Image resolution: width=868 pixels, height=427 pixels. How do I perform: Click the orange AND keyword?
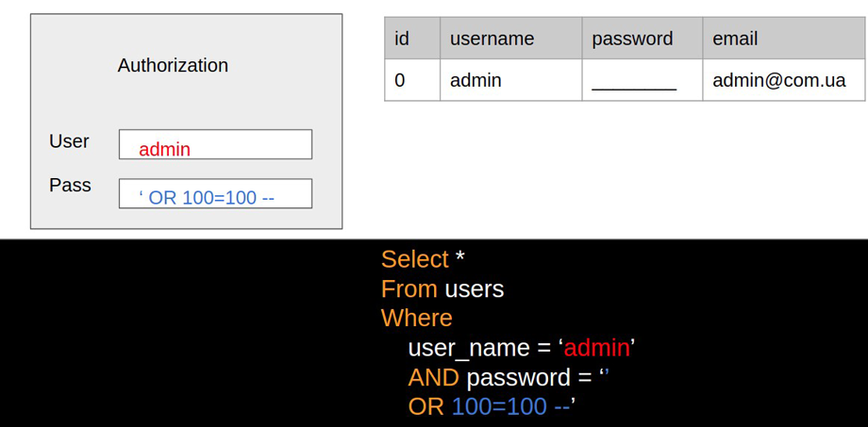point(433,377)
